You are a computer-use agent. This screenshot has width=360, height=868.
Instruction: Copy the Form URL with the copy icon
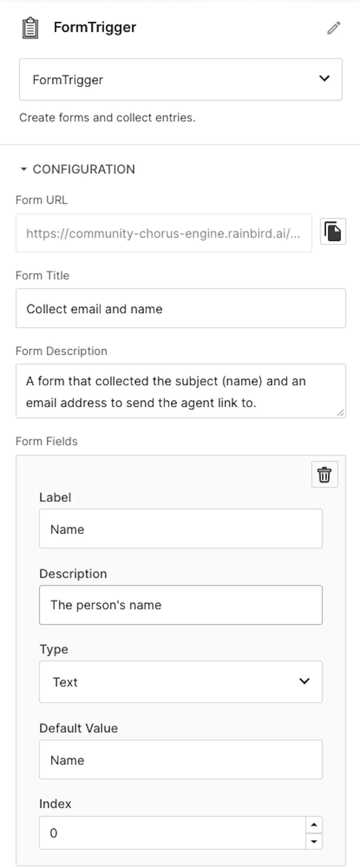(x=333, y=232)
